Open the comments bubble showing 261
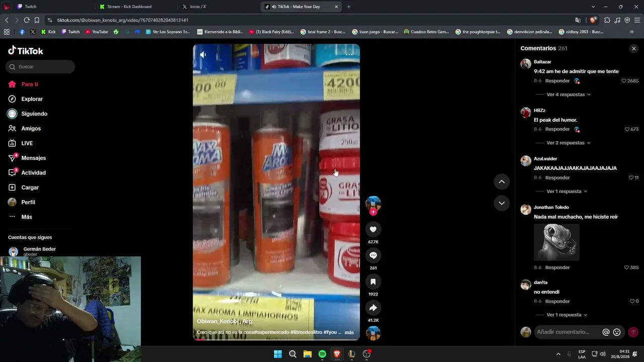This screenshot has width=644, height=362. coord(373,255)
